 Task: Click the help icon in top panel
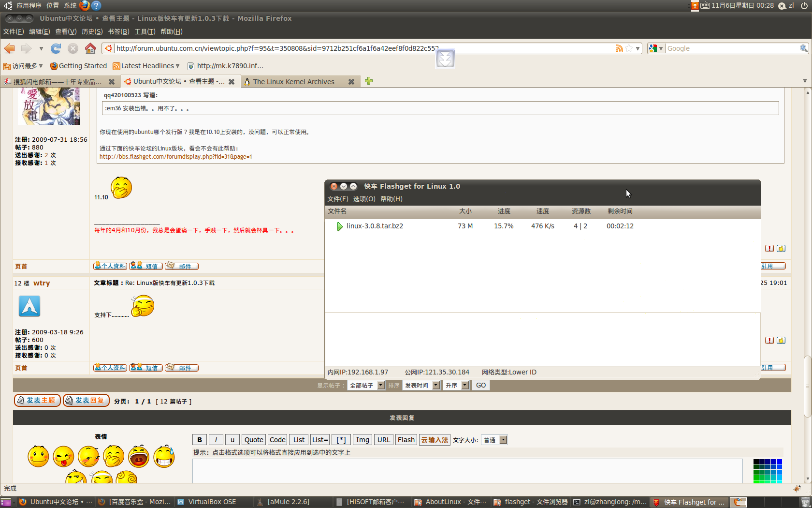[x=96, y=5]
